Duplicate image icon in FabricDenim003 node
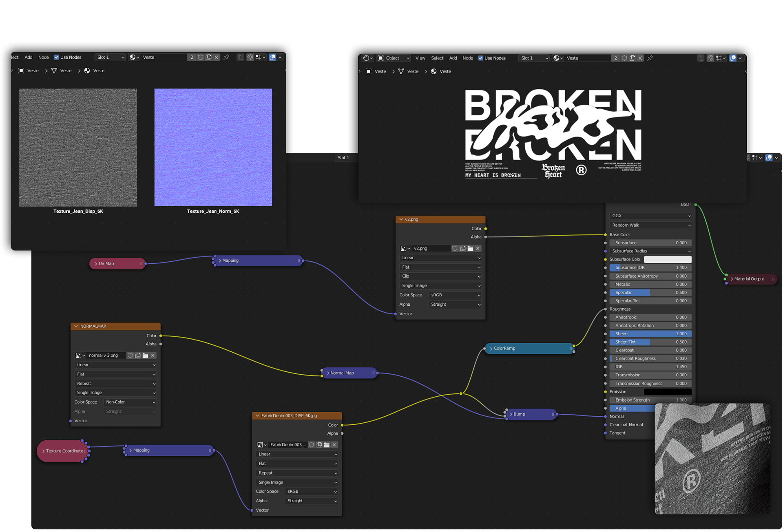 (319, 445)
